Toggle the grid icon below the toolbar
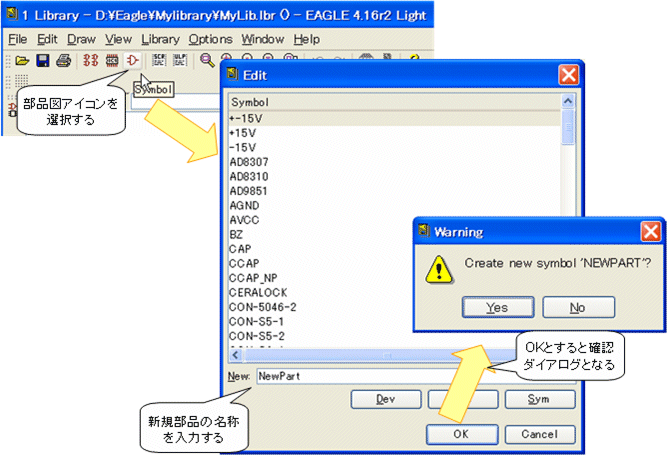 (x=21, y=81)
